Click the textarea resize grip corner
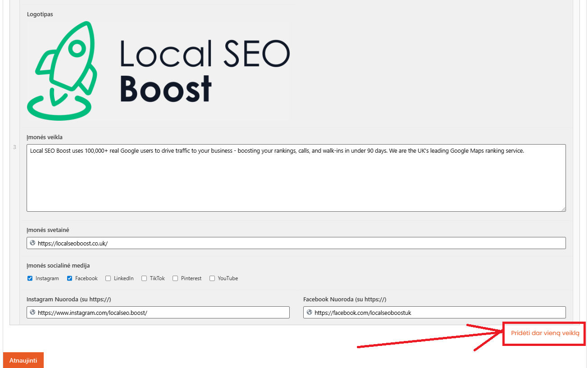 tap(563, 209)
